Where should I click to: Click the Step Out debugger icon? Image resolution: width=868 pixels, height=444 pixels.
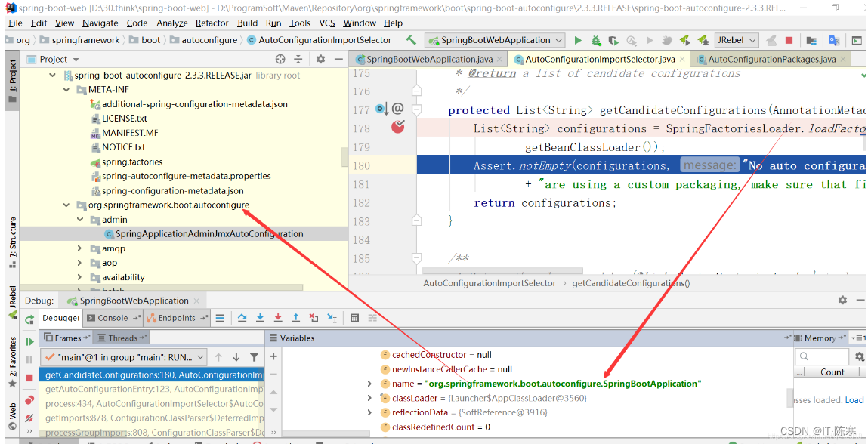[295, 318]
